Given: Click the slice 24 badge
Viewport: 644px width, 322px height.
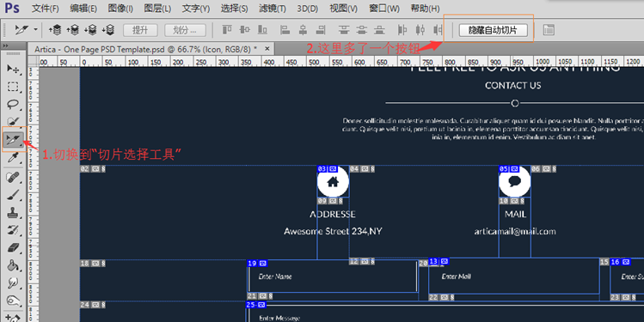Looking at the screenshot, I should tap(93, 305).
